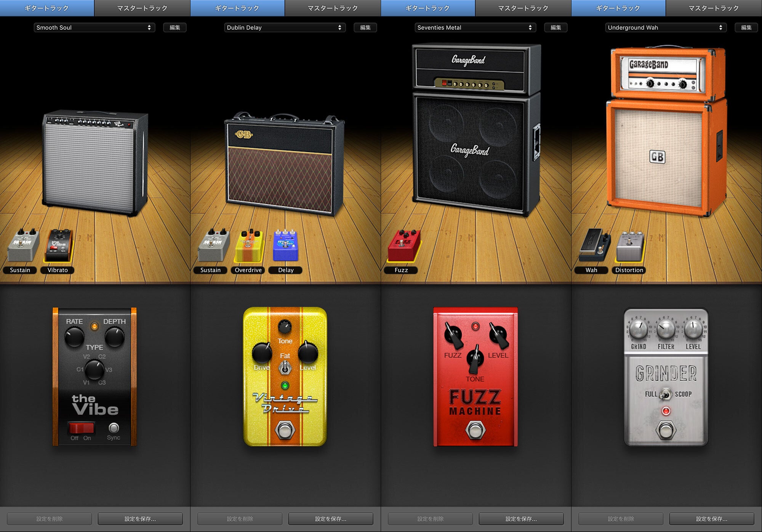
Task: Select the Overdrive stompbox pedal icon
Action: (x=250, y=246)
